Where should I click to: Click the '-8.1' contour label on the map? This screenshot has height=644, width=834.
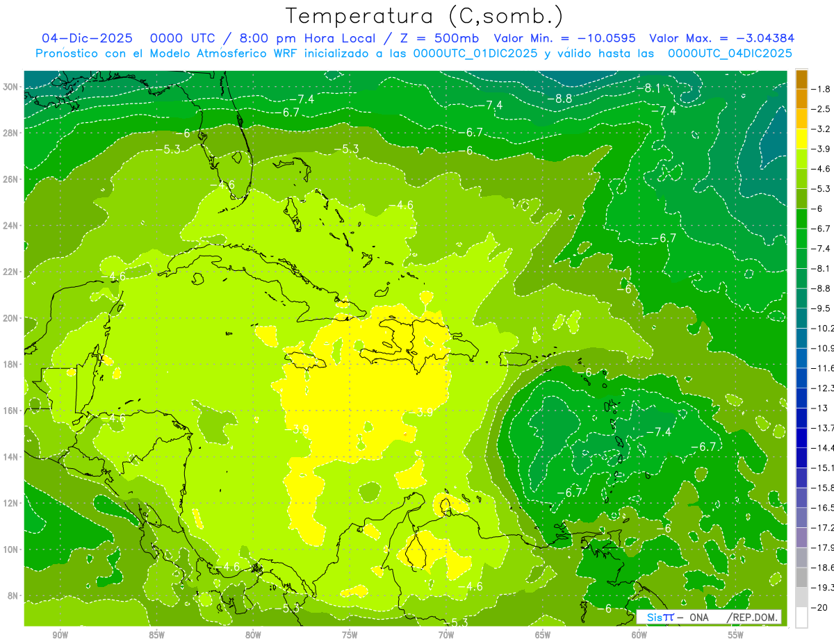tap(648, 88)
